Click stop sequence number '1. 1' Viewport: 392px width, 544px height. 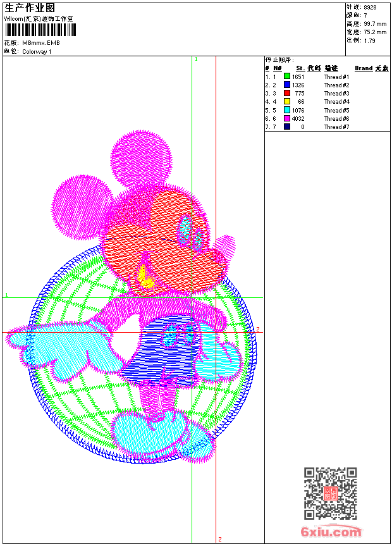(271, 77)
